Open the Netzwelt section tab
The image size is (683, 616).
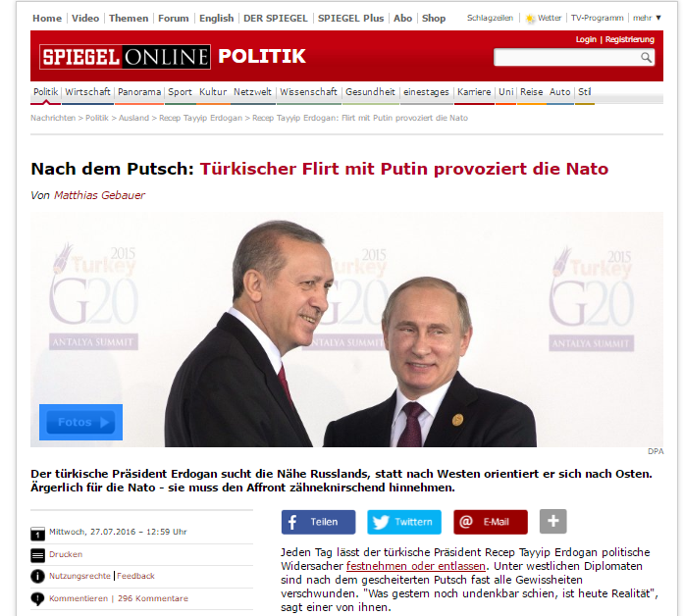click(252, 92)
